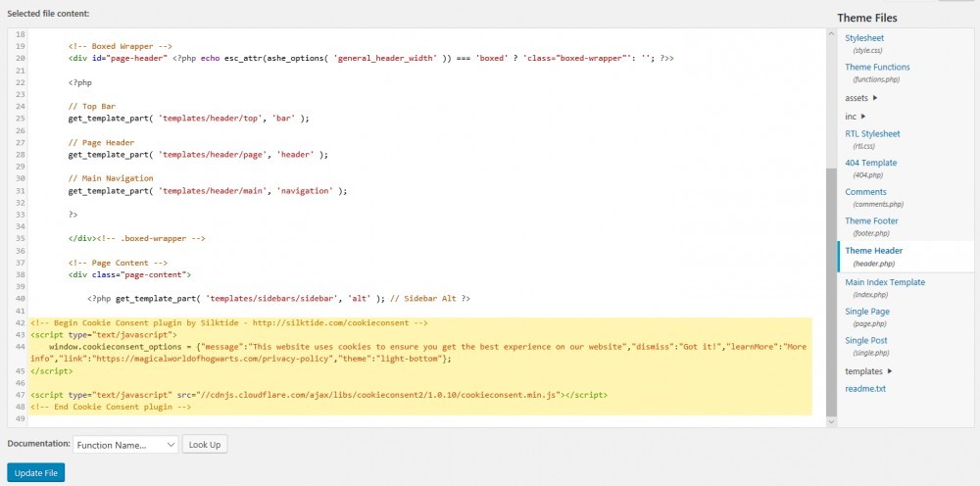Click the editor scrollbar down arrow
Image resolution: width=980 pixels, height=486 pixels.
click(831, 422)
